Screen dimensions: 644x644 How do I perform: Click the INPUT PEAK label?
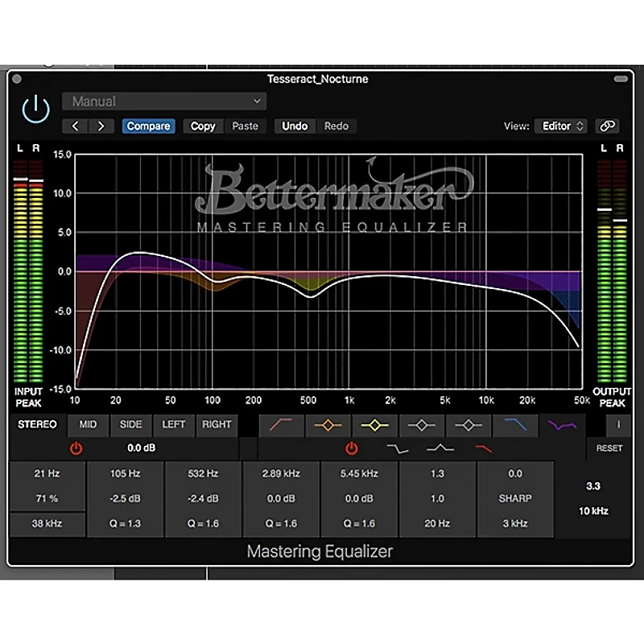(x=28, y=397)
